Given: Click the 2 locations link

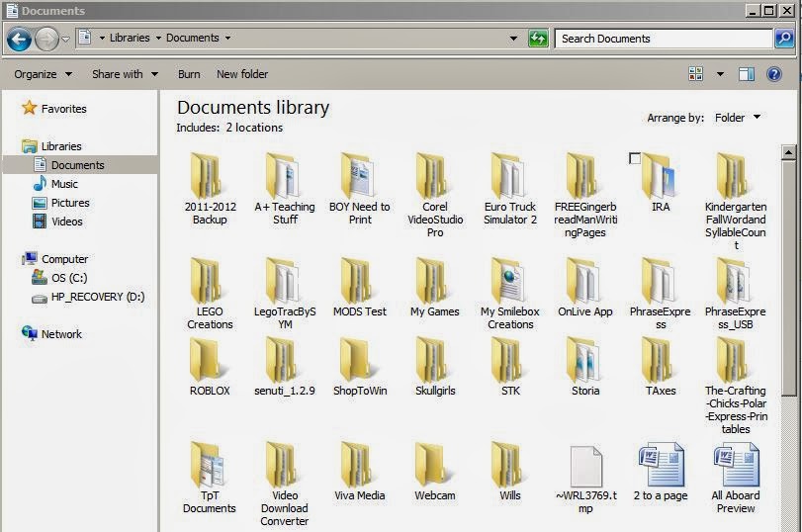Looking at the screenshot, I should tap(254, 128).
